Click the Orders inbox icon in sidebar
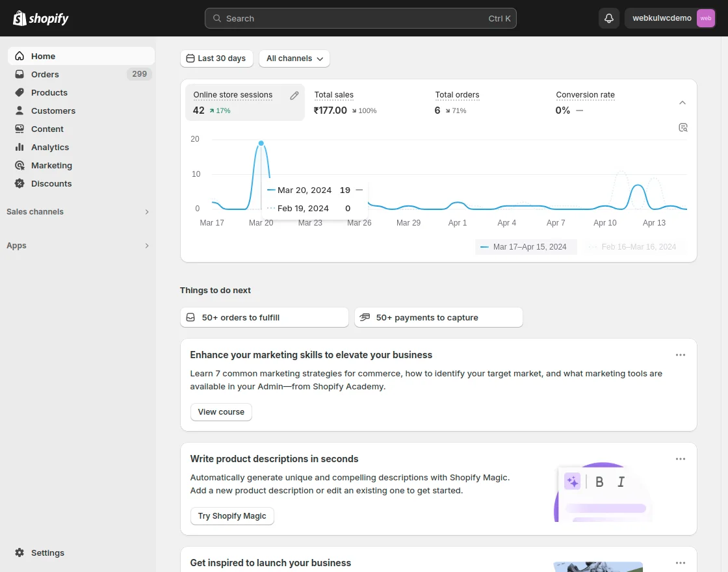 [x=19, y=74]
